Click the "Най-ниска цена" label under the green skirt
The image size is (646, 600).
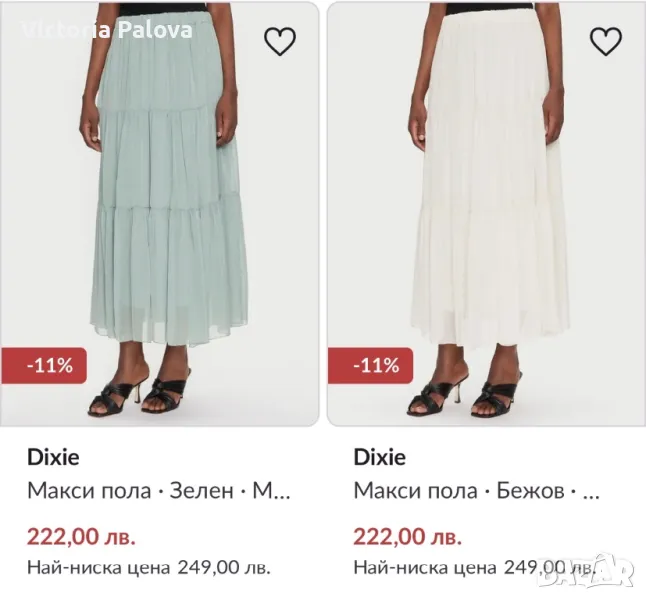pos(98,568)
